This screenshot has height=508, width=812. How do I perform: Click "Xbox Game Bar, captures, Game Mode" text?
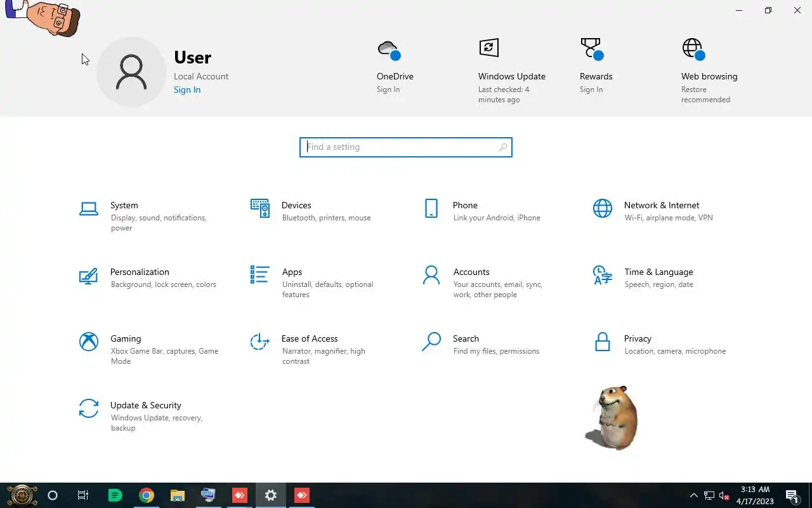(164, 356)
